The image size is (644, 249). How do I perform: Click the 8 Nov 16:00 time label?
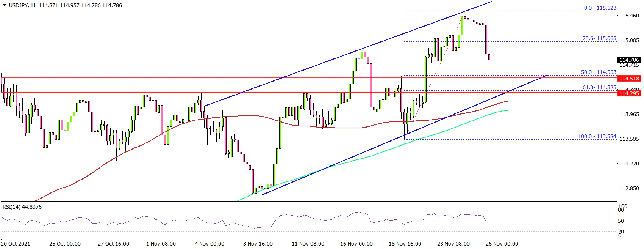pyautogui.click(x=258, y=244)
